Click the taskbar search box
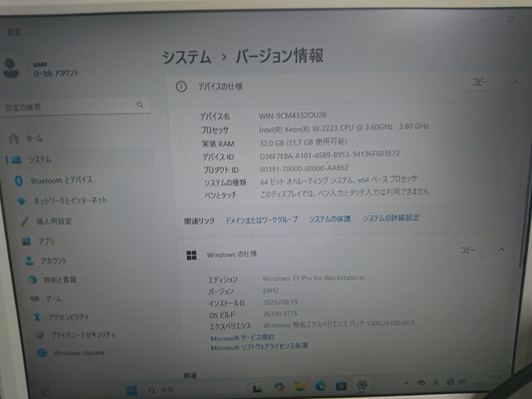 coord(195,390)
